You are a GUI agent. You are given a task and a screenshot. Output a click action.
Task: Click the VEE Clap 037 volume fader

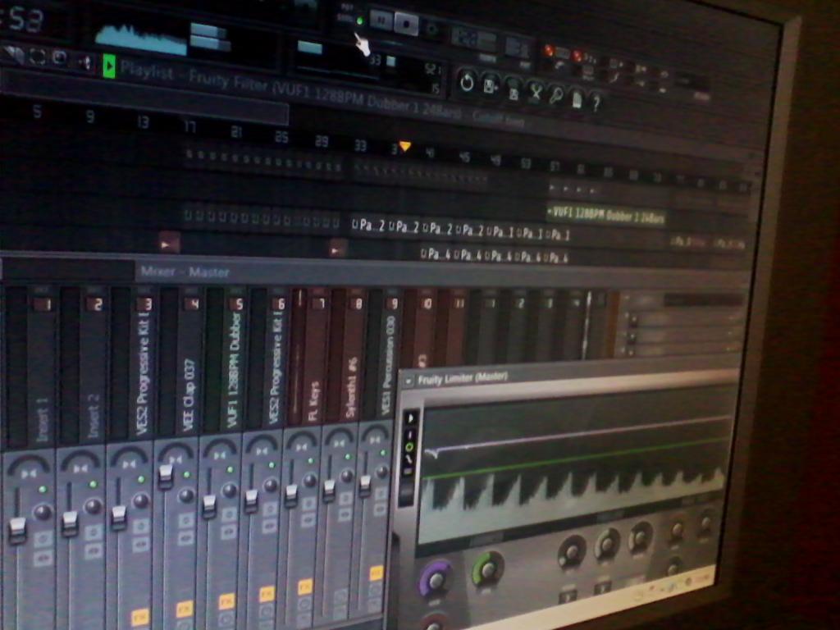pyautogui.click(x=166, y=477)
